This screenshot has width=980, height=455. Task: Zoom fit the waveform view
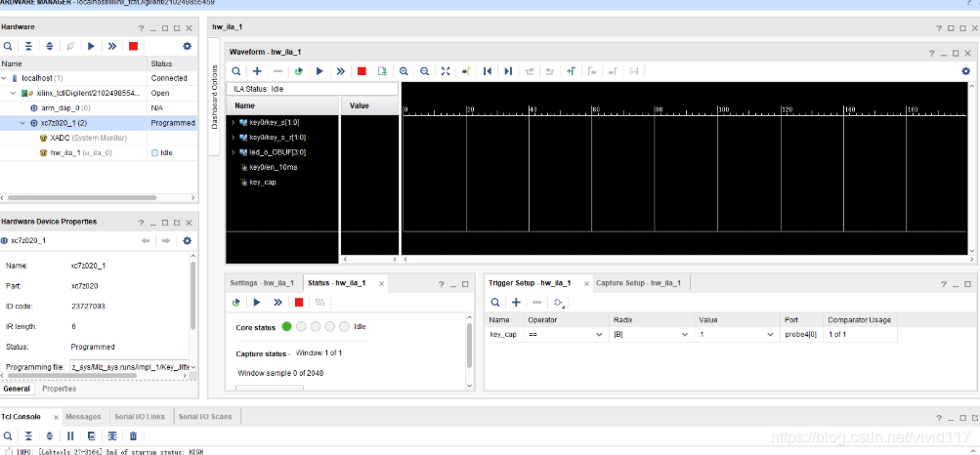click(x=445, y=71)
